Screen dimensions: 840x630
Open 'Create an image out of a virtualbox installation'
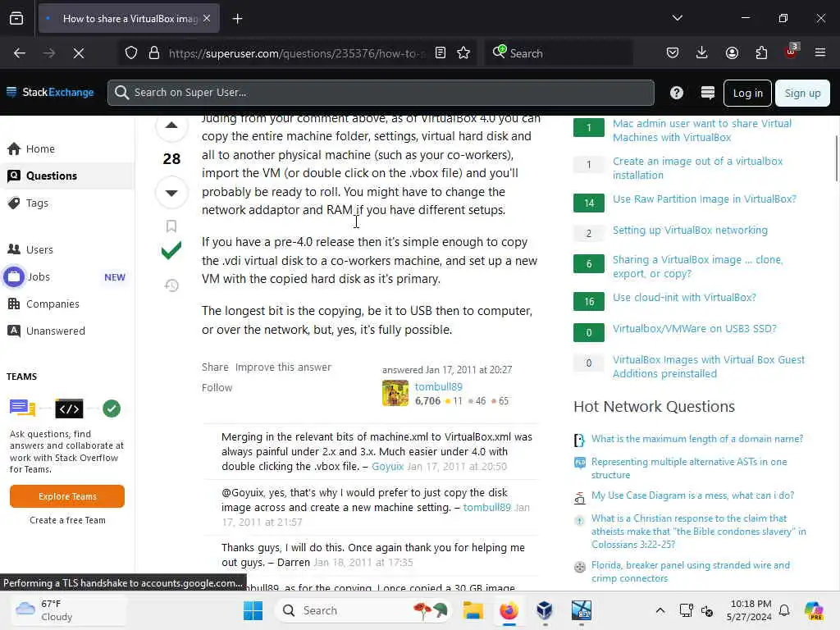click(x=697, y=168)
